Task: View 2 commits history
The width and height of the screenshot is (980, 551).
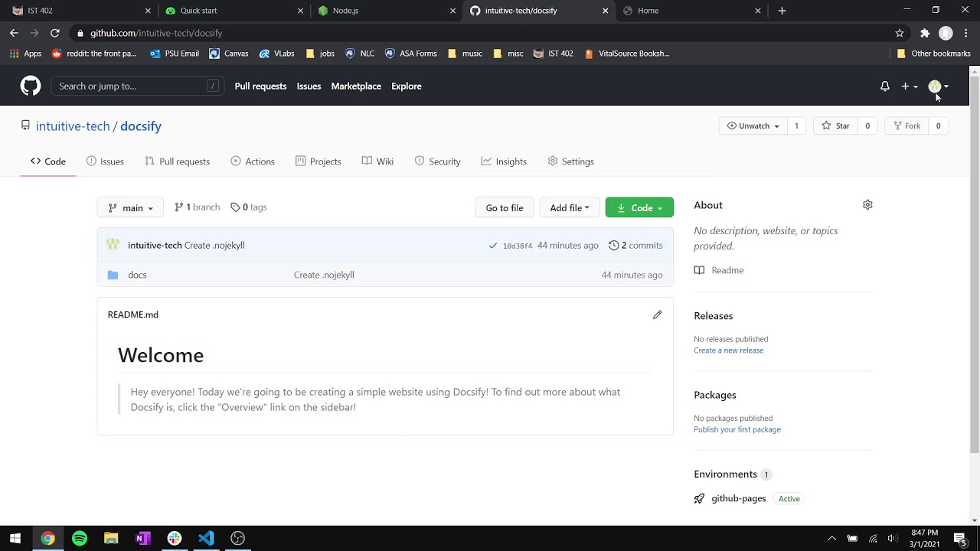Action: [635, 246]
